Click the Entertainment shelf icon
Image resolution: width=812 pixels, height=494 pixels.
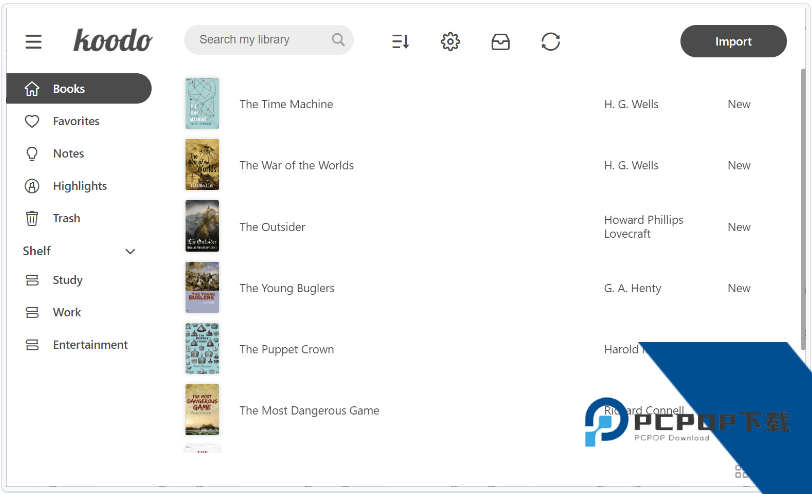pos(32,345)
